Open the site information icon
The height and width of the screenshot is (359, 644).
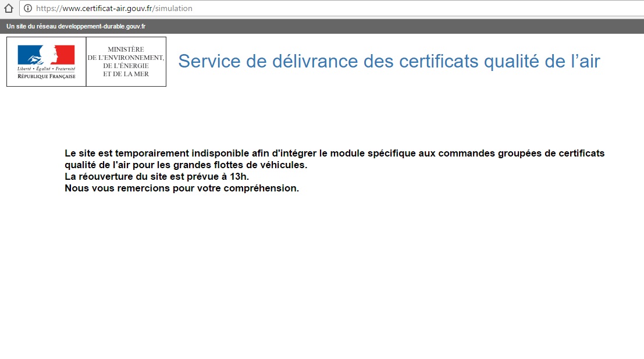(27, 8)
